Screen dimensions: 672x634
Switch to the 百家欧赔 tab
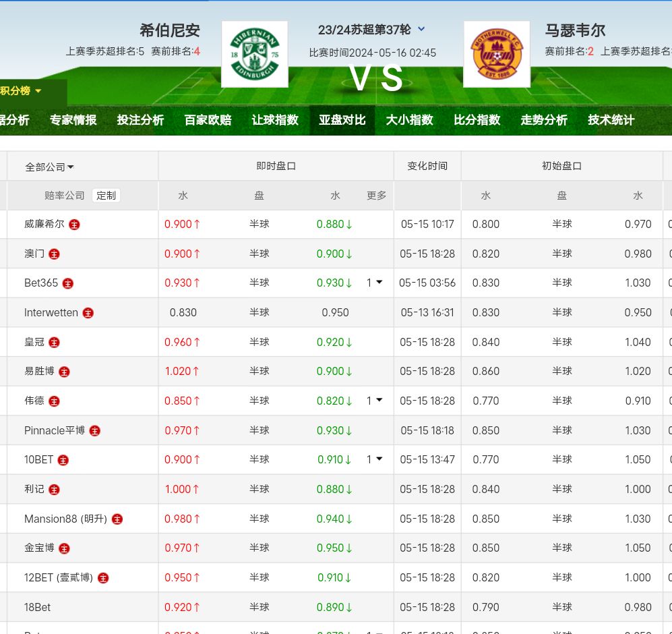[208, 120]
